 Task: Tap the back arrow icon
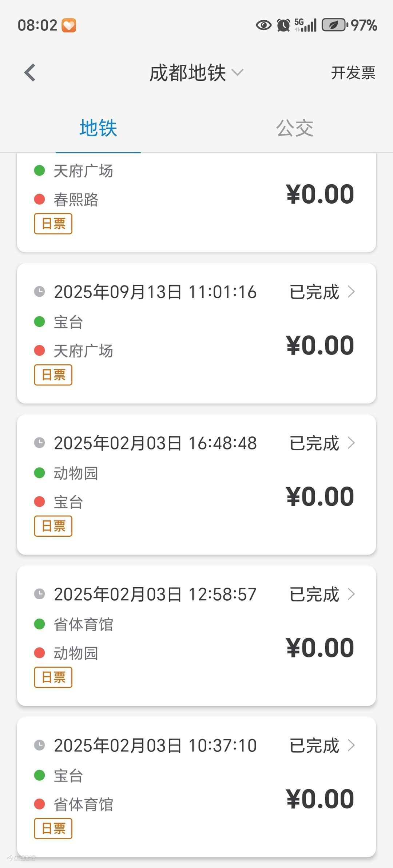pos(30,73)
